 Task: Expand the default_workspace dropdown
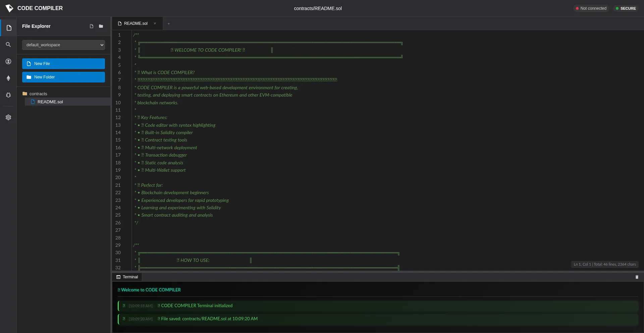click(x=63, y=45)
